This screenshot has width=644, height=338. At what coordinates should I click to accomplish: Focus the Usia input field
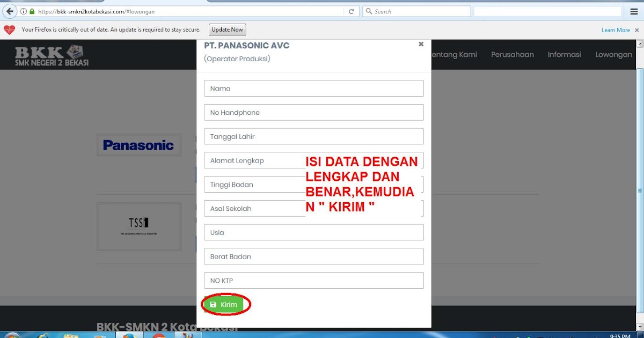[x=314, y=232]
